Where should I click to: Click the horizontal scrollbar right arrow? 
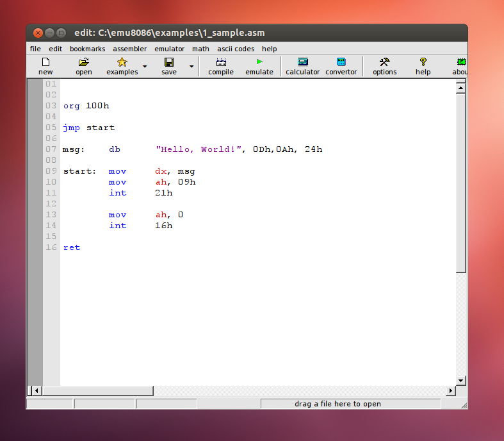click(x=451, y=390)
